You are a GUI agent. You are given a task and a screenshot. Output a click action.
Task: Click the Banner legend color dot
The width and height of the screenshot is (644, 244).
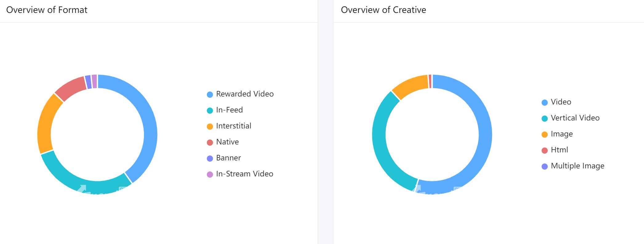coord(210,159)
